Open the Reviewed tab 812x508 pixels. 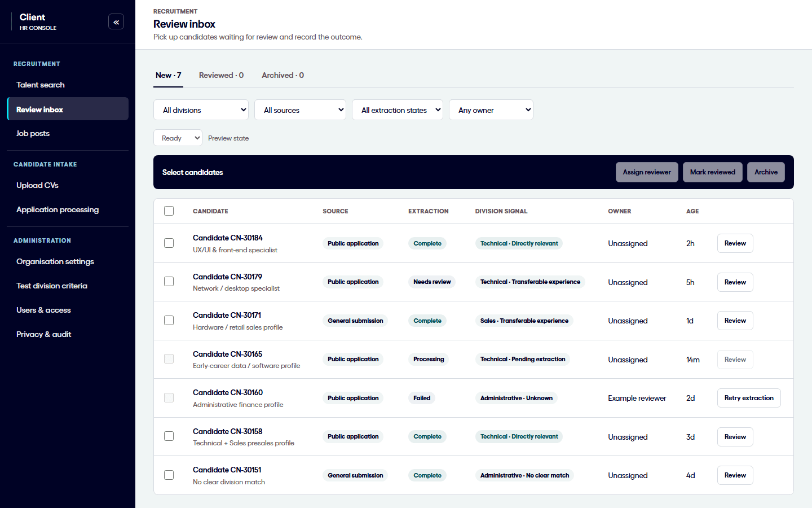(x=221, y=76)
